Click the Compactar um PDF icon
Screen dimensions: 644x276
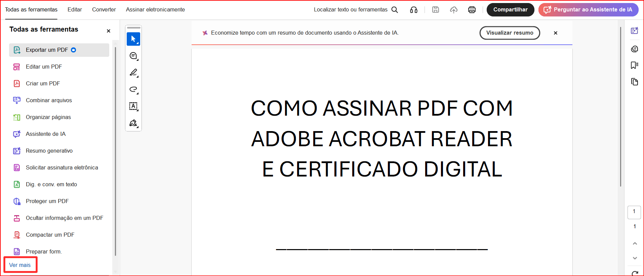(17, 235)
